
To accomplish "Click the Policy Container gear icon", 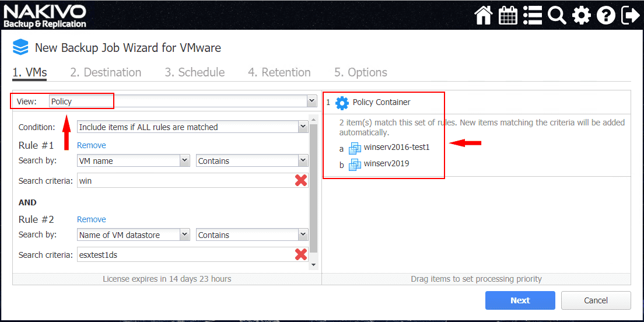I will (342, 103).
